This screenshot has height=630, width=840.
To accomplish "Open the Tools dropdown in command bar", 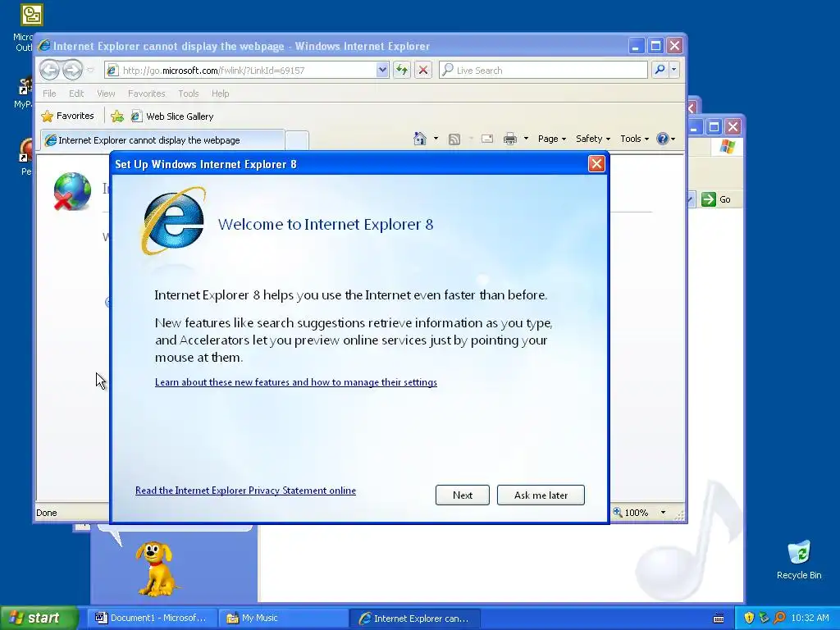I will [x=634, y=139].
